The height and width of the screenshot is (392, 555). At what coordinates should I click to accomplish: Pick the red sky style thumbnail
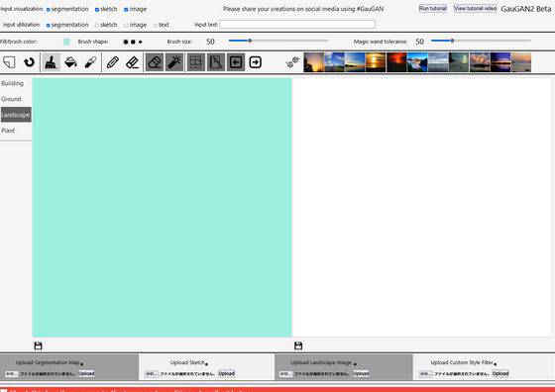point(396,62)
